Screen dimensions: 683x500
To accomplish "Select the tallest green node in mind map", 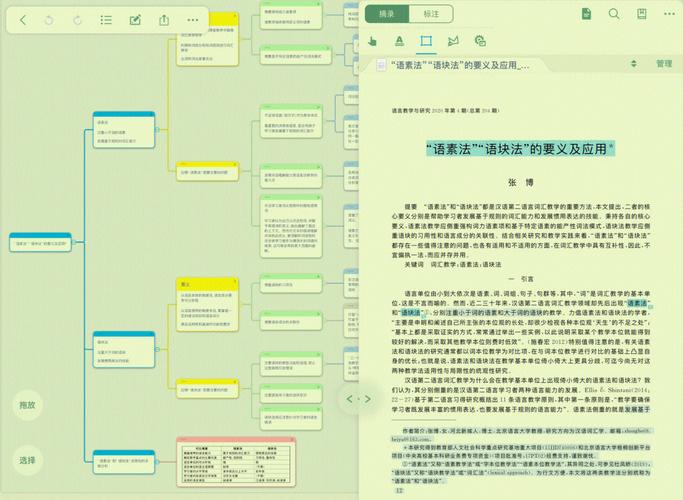I will click(291, 226).
